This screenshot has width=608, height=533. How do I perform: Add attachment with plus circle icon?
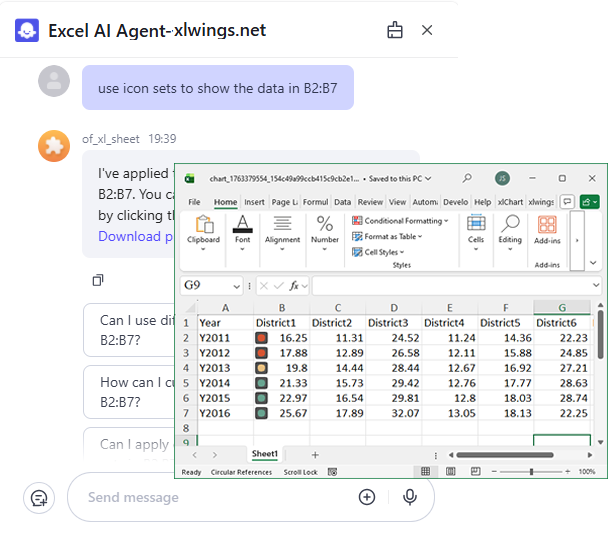(x=367, y=497)
